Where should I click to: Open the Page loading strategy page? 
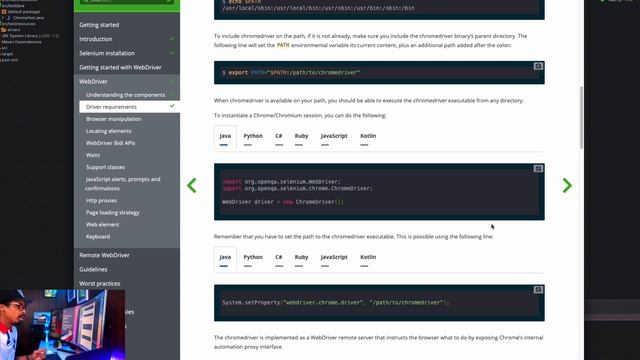point(113,213)
